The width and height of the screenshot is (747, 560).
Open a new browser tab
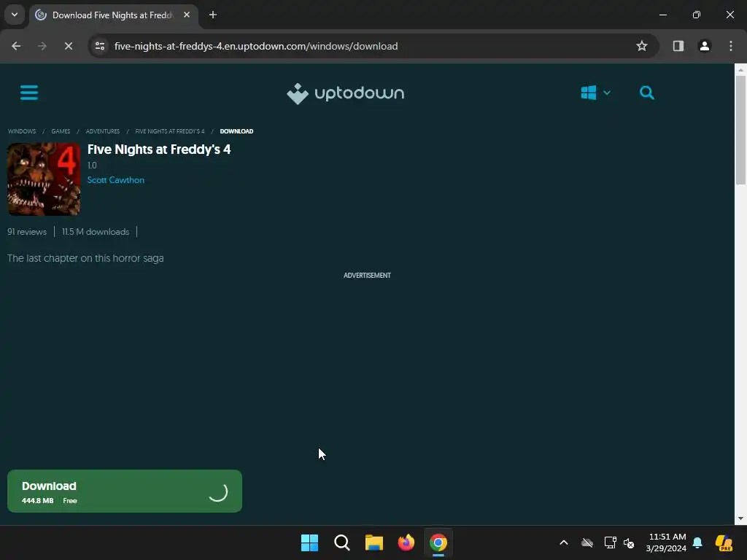pos(213,15)
